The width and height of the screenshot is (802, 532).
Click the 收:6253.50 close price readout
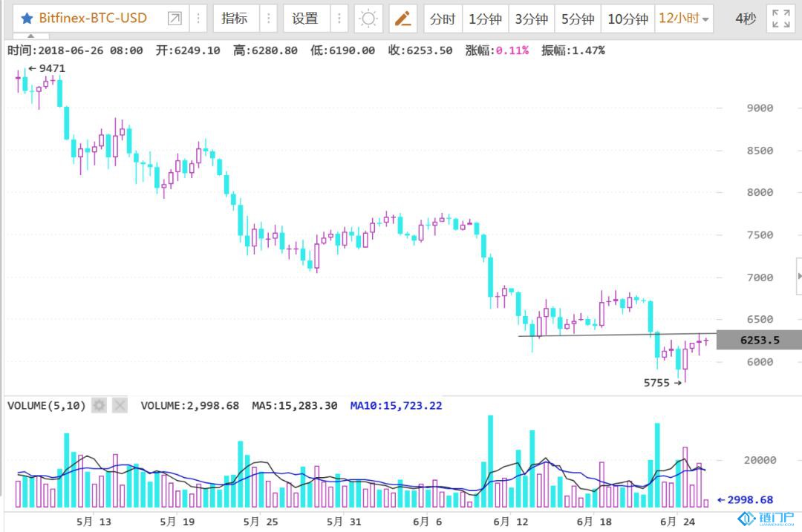(420, 50)
